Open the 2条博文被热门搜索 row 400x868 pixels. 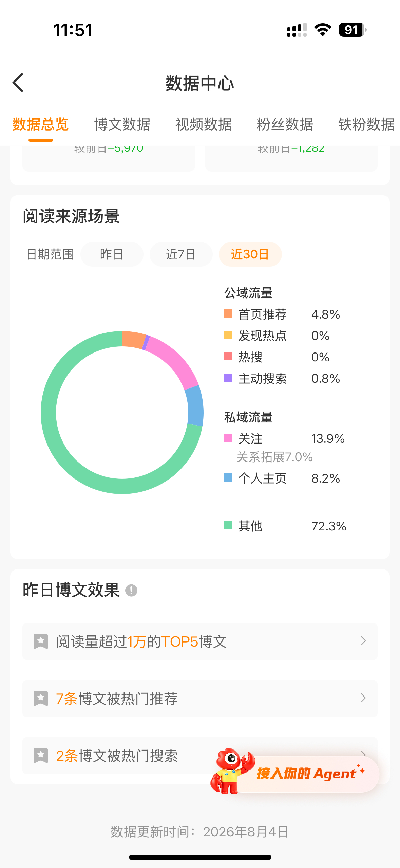200,756
